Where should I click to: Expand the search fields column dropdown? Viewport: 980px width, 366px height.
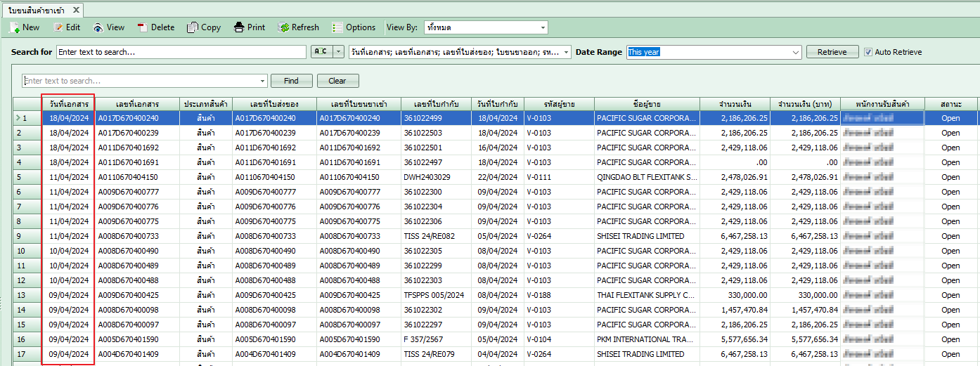click(x=566, y=52)
